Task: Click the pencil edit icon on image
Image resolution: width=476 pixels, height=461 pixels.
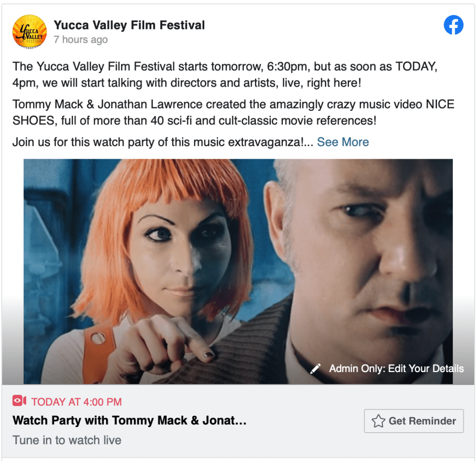Action: coord(315,368)
